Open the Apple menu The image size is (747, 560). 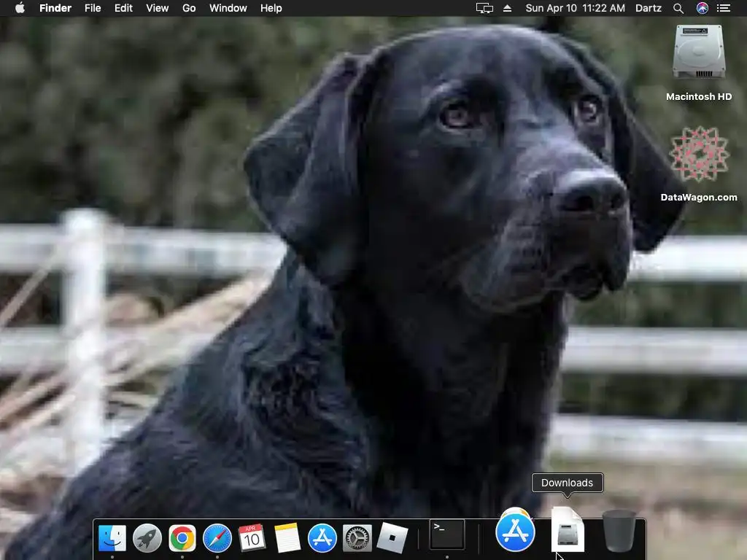coord(20,8)
